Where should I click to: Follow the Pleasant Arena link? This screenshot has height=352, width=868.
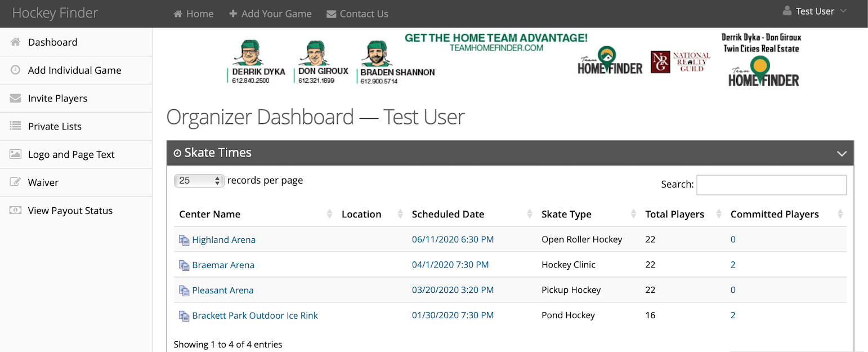[222, 290]
